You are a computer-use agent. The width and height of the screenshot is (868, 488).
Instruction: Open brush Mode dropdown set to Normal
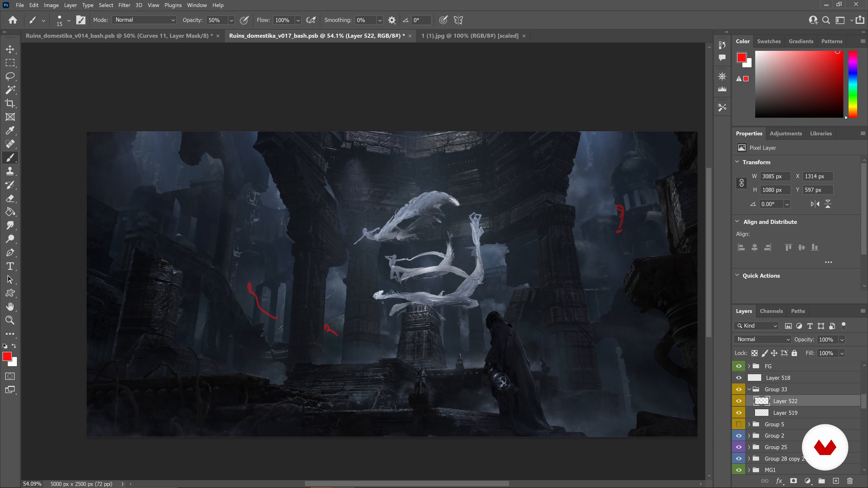pos(144,20)
